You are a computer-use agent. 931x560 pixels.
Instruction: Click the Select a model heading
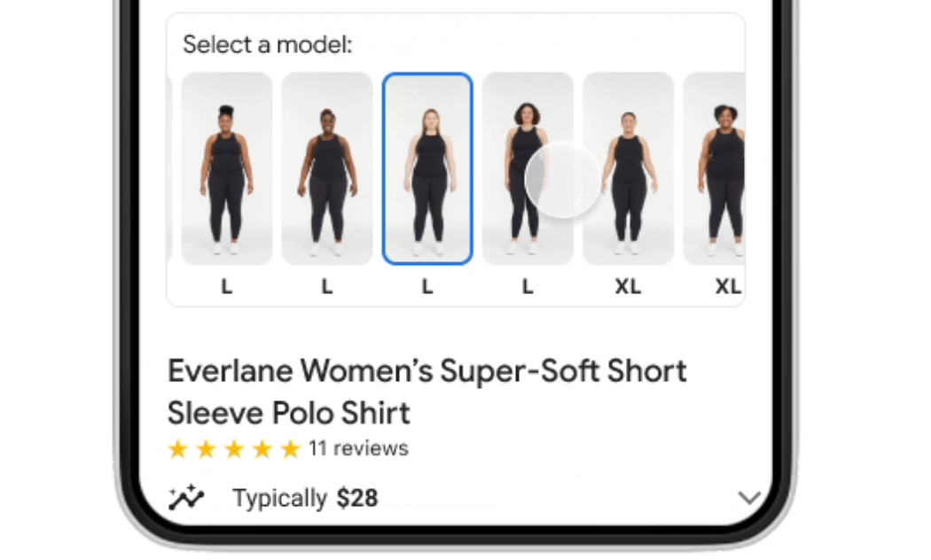(267, 44)
